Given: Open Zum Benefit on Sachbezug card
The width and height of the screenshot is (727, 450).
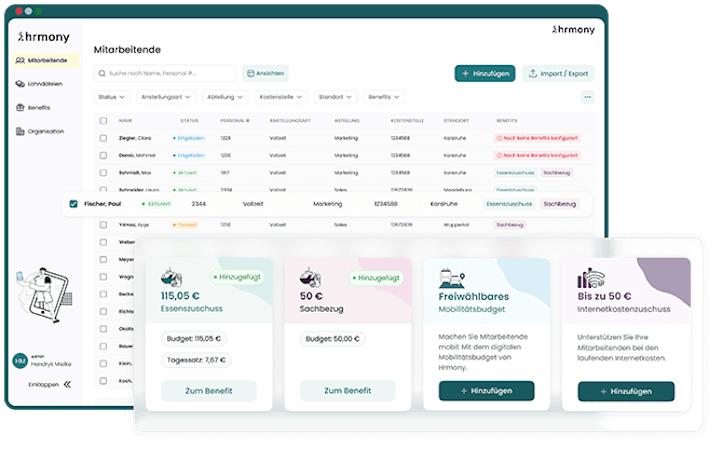Looking at the screenshot, I should 347,391.
